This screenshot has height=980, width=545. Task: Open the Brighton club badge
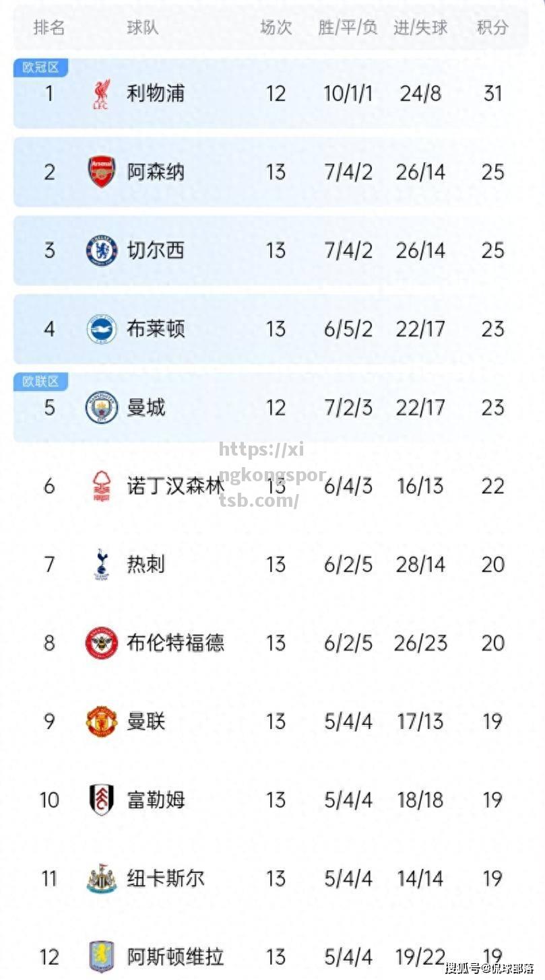click(x=102, y=329)
